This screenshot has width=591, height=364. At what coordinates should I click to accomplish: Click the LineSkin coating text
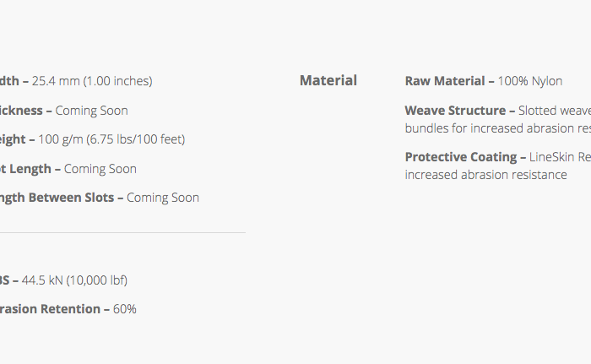click(559, 157)
